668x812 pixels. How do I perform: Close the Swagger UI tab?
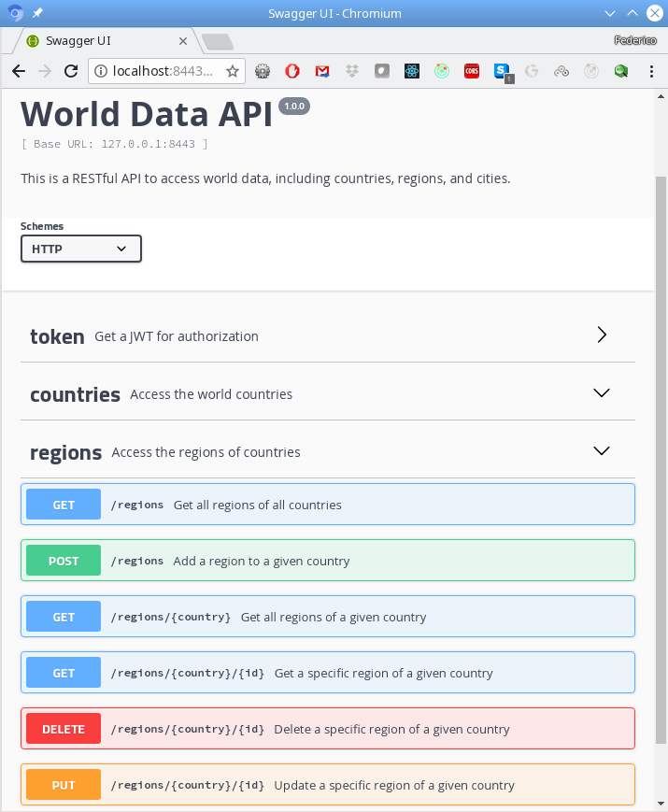click(x=183, y=41)
